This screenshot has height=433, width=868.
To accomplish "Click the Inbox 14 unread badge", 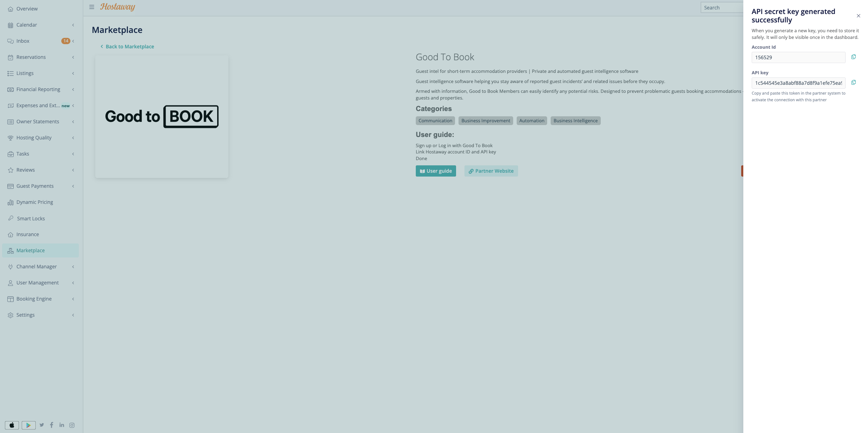I will click(66, 41).
